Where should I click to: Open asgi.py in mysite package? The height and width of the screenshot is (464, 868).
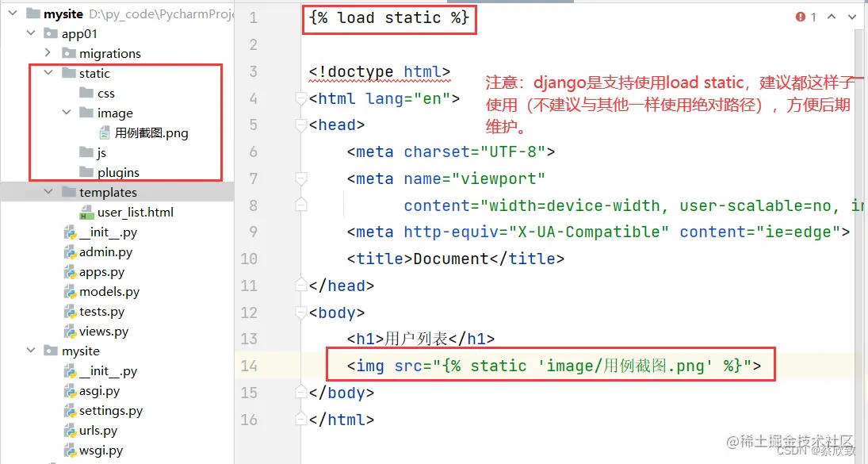99,391
